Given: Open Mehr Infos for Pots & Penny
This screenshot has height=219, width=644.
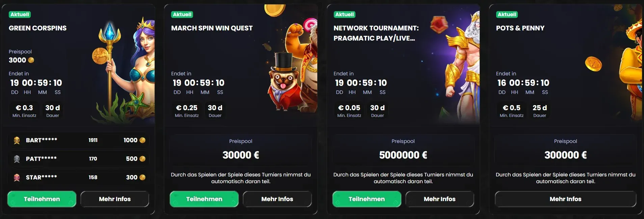Looking at the screenshot, I should [x=565, y=199].
